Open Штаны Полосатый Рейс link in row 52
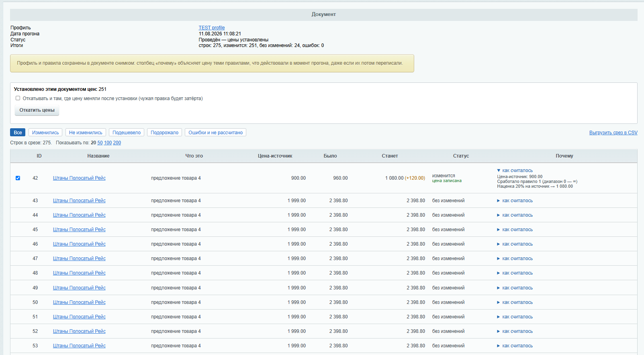This screenshot has width=644, height=355. pos(79,331)
